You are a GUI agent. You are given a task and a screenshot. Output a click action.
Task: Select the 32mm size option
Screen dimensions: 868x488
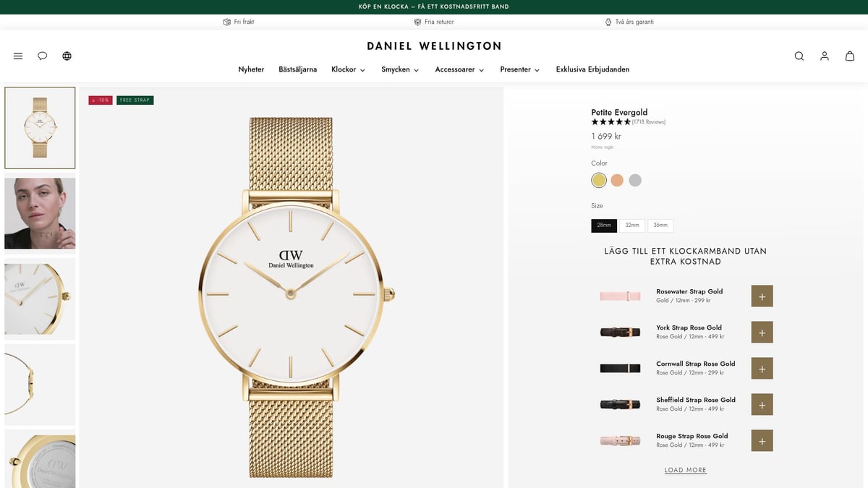pyautogui.click(x=632, y=226)
